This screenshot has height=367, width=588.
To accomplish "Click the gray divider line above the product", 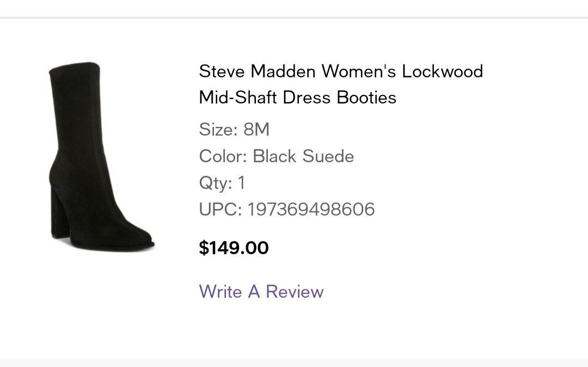I will (x=294, y=18).
